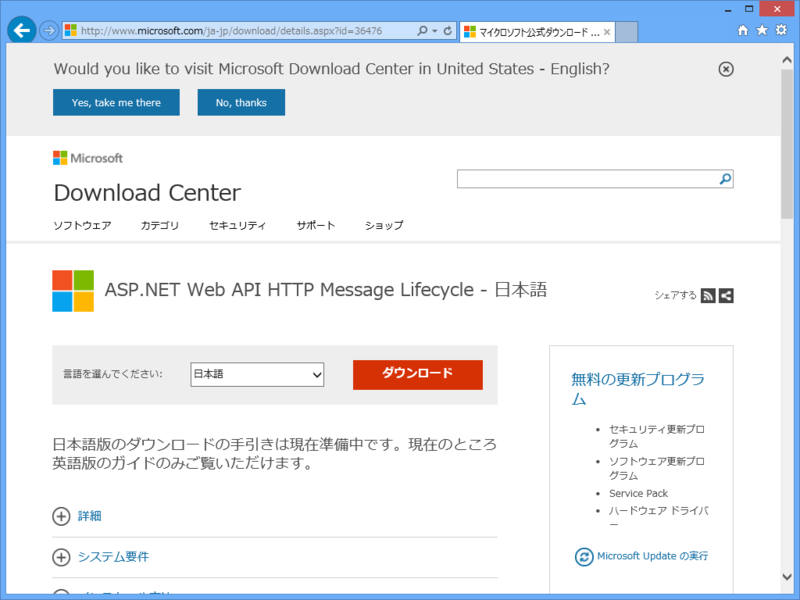Screen dimensions: 800x600
Task: Click セキュリティ更新プログラム link
Action: (657, 436)
